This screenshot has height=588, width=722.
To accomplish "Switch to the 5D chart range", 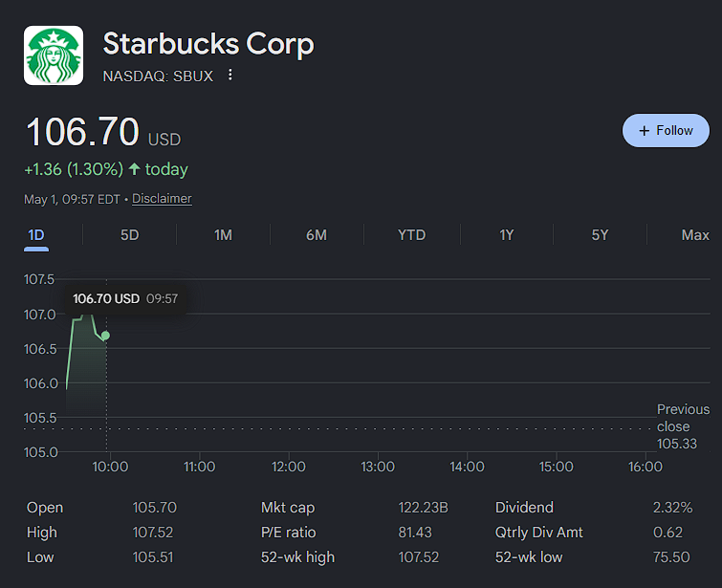I will coord(129,235).
